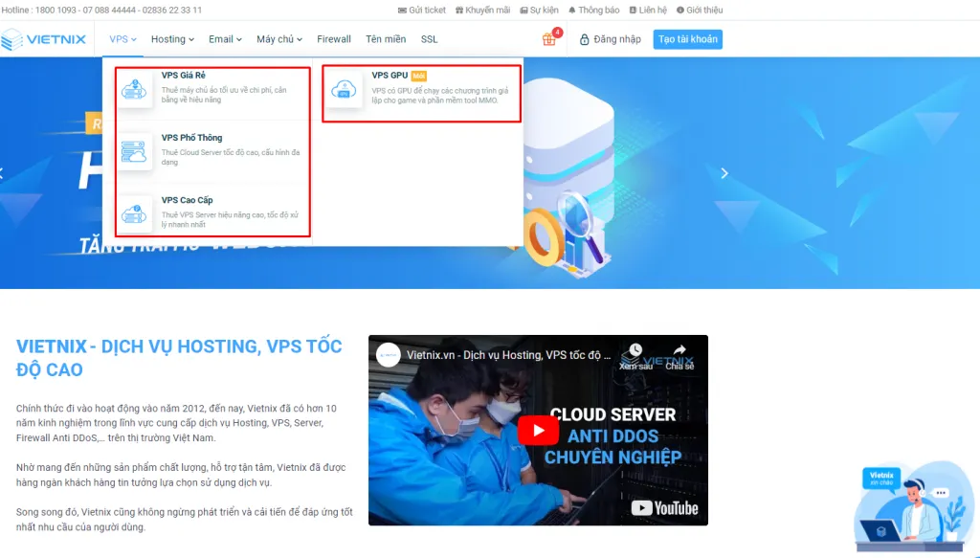The height and width of the screenshot is (558, 980).
Task: Click the VPS GPU description text
Action: tap(440, 95)
